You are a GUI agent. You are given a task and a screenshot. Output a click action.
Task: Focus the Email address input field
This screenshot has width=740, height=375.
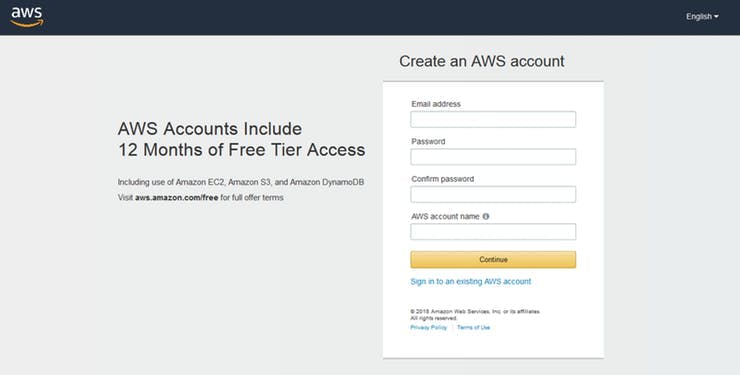(493, 119)
